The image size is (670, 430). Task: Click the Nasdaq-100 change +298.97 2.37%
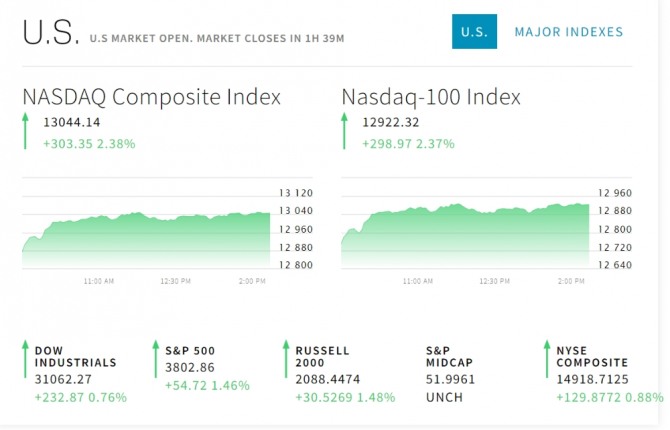pyautogui.click(x=408, y=144)
